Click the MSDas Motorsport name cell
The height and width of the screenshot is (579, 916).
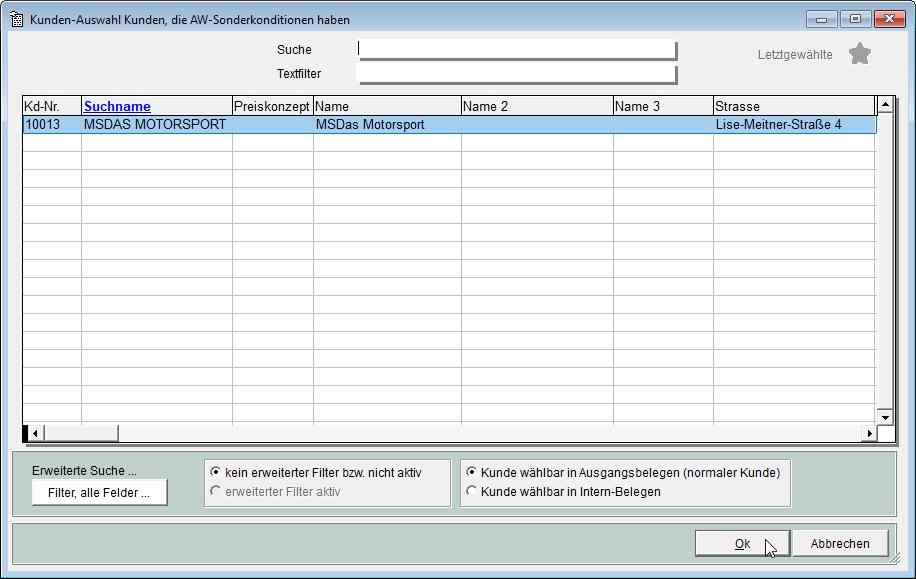387,124
